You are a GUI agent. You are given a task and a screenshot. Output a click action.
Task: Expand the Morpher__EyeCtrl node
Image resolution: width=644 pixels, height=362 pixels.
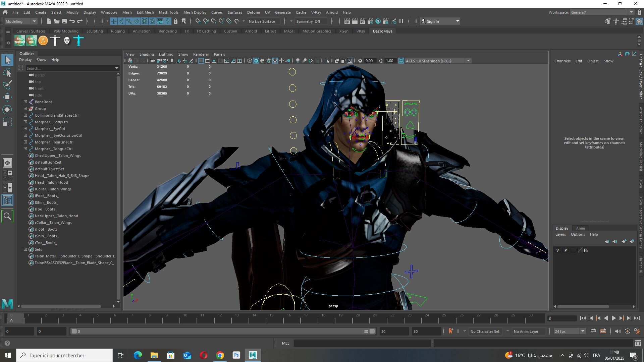pos(25,129)
